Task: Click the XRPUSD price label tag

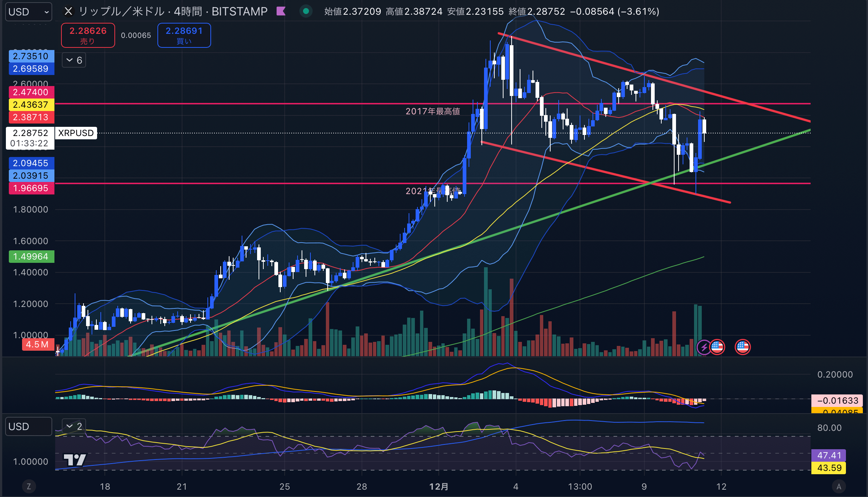Action: [x=76, y=133]
